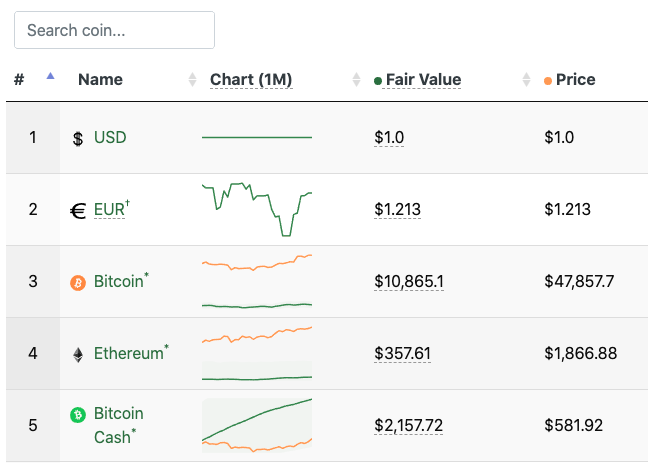The width and height of the screenshot is (648, 463).
Task: Click the orange Bitcoin logo icon
Action: pyautogui.click(x=78, y=283)
